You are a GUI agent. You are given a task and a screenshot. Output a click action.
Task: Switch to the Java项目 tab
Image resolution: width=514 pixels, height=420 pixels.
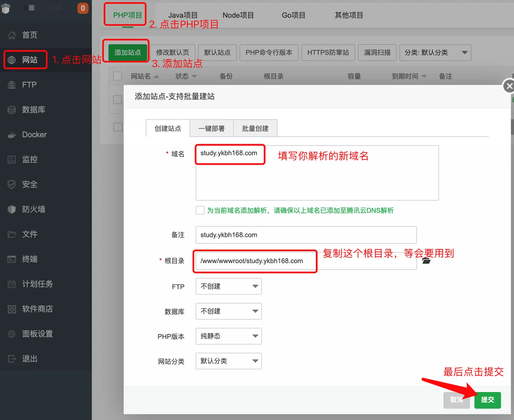pyautogui.click(x=183, y=15)
